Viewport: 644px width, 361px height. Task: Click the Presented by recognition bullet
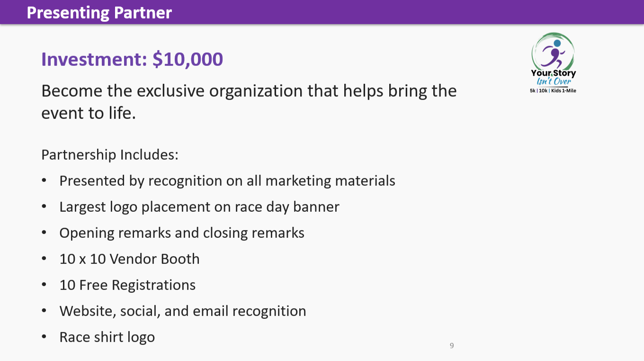pyautogui.click(x=227, y=181)
